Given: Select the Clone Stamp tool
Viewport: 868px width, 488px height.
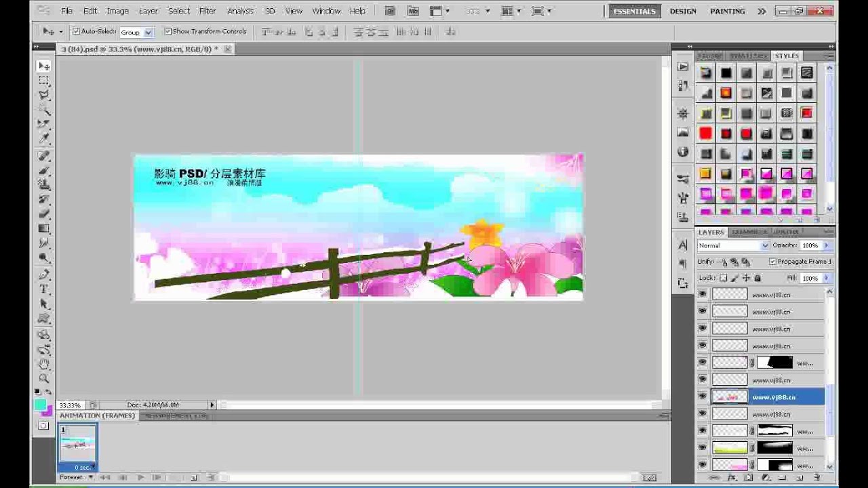Looking at the screenshot, I should pyautogui.click(x=43, y=184).
